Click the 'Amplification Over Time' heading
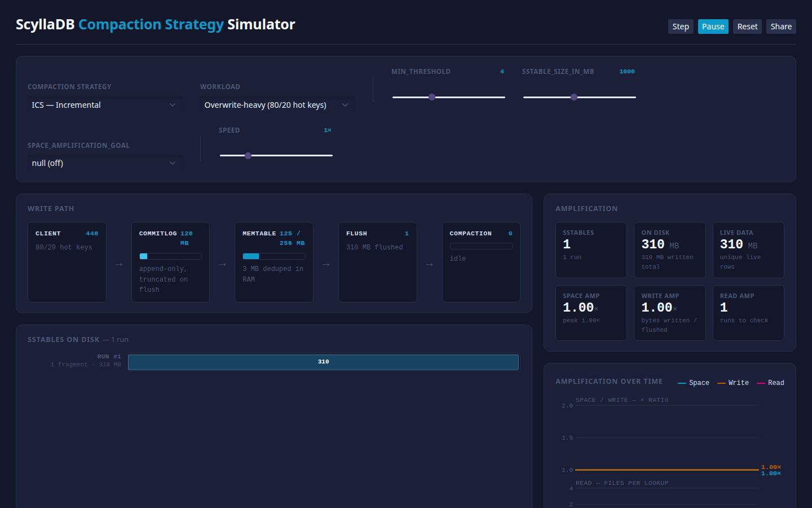The width and height of the screenshot is (812, 508). pyautogui.click(x=609, y=382)
